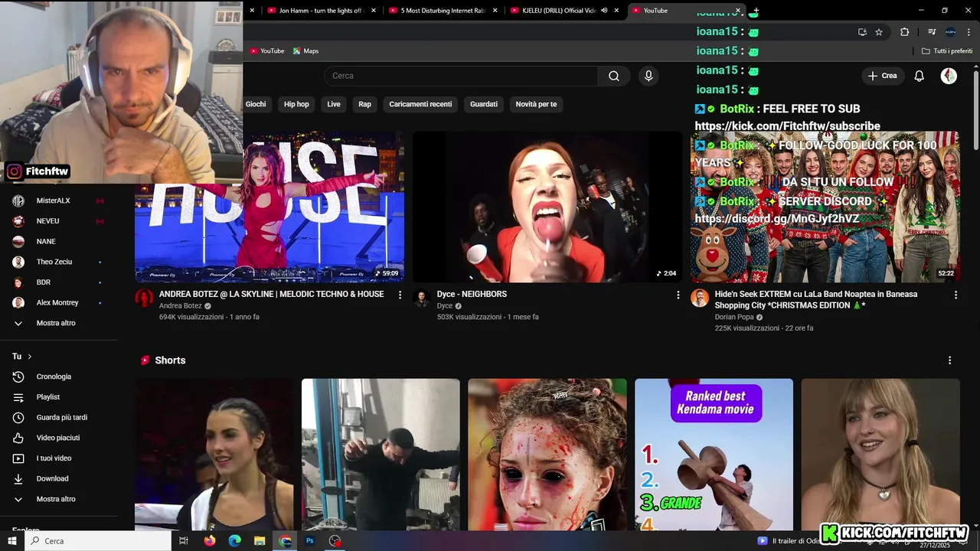Open options menu for Hide'n Seek EXTREM video
The image size is (980, 551).
pos(955,295)
